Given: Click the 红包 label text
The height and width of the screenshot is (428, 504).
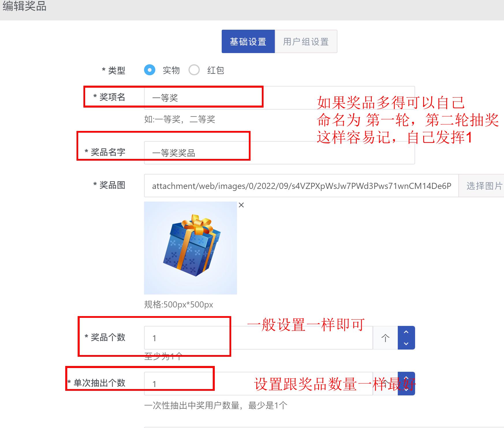Looking at the screenshot, I should (216, 70).
